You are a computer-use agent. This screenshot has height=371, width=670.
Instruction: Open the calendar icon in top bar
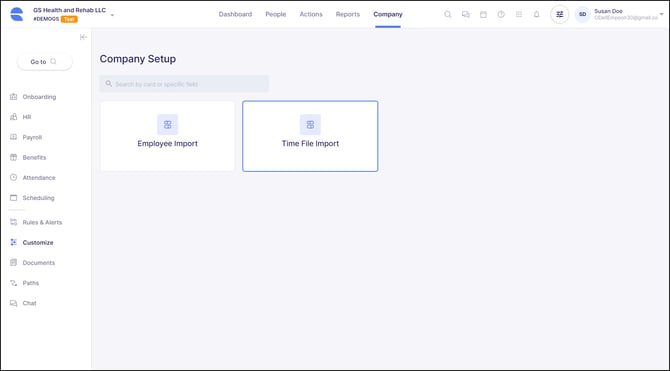tap(483, 14)
